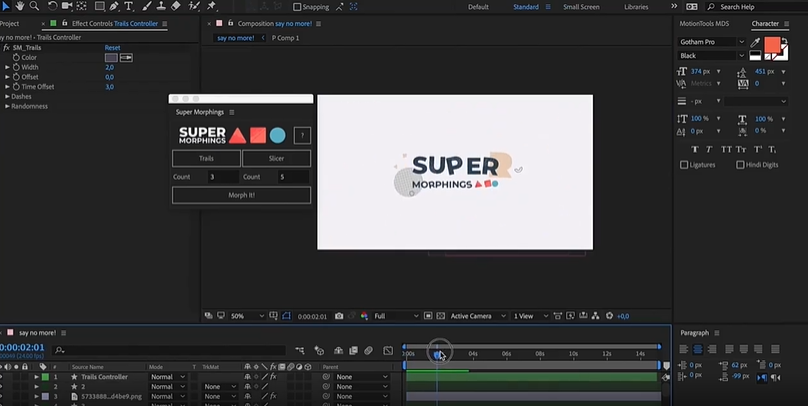Toggle fx switch on SM_Trails effect
The height and width of the screenshot is (406, 808).
coord(7,47)
